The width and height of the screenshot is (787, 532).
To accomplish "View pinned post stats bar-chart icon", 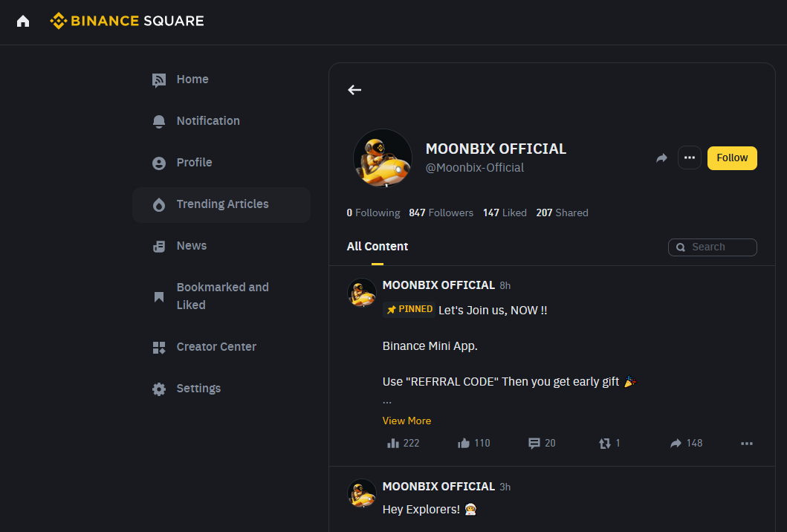I will tap(394, 443).
